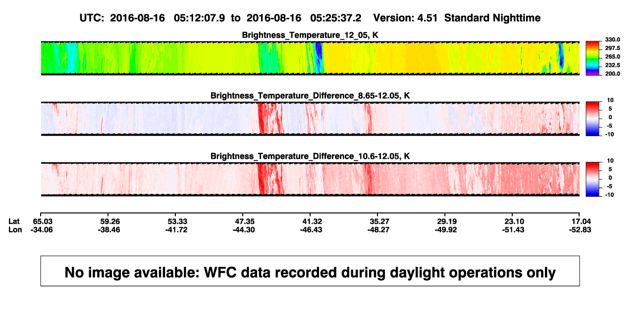Click the red-blue colorbar of 8.65-12.05 plot

coord(592,119)
